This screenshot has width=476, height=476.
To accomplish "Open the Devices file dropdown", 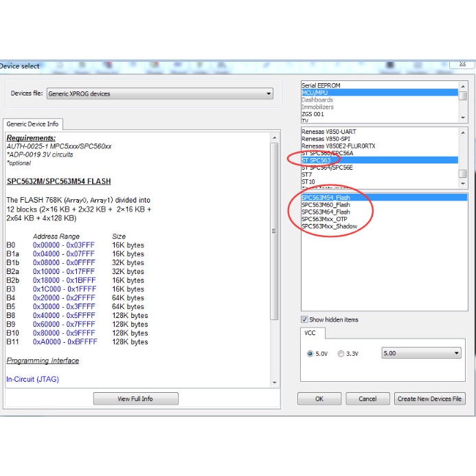I will coord(159,93).
